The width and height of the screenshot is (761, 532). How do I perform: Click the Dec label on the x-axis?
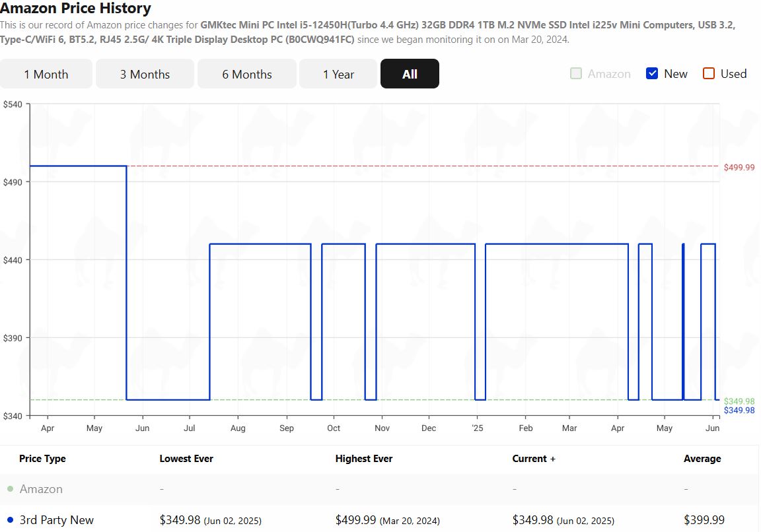(429, 428)
